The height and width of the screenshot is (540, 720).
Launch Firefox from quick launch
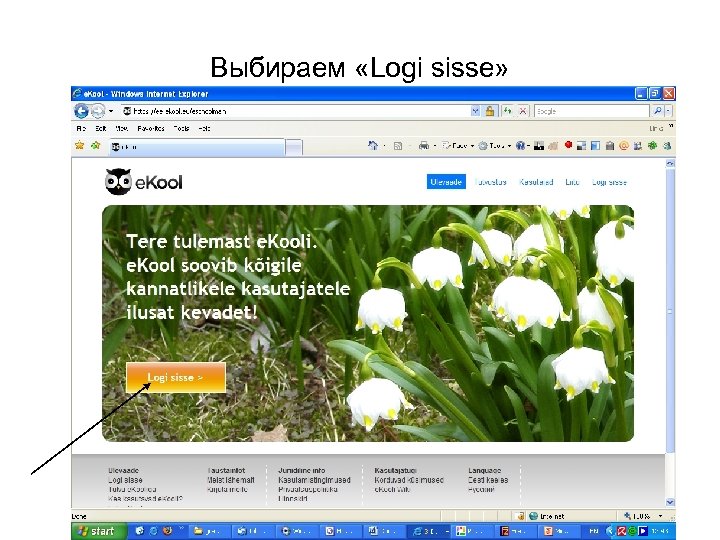[167, 531]
